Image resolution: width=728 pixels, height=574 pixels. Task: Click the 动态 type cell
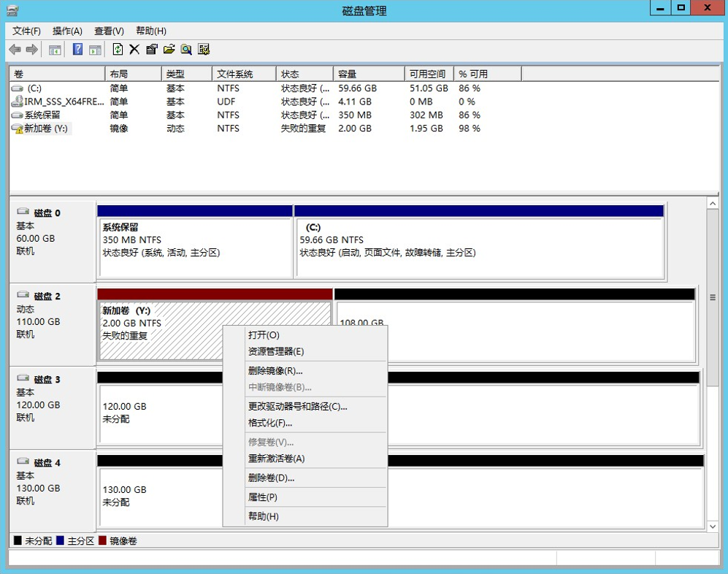pyautogui.click(x=175, y=129)
